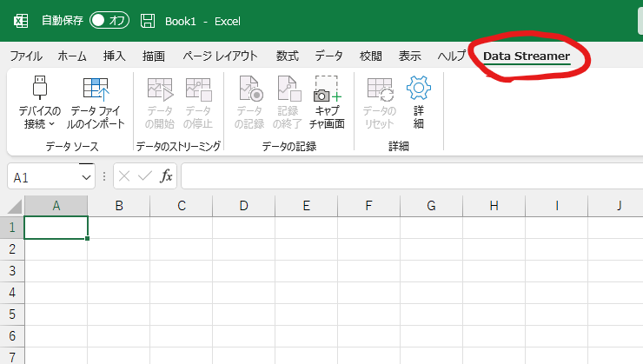The width and height of the screenshot is (643, 364).
Task: Click the データのリセット (Reset Data) icon
Action: tap(380, 89)
